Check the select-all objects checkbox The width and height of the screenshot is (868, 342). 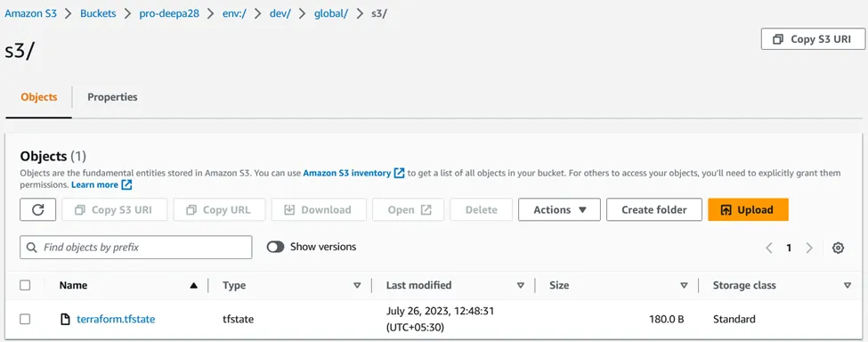pos(25,286)
